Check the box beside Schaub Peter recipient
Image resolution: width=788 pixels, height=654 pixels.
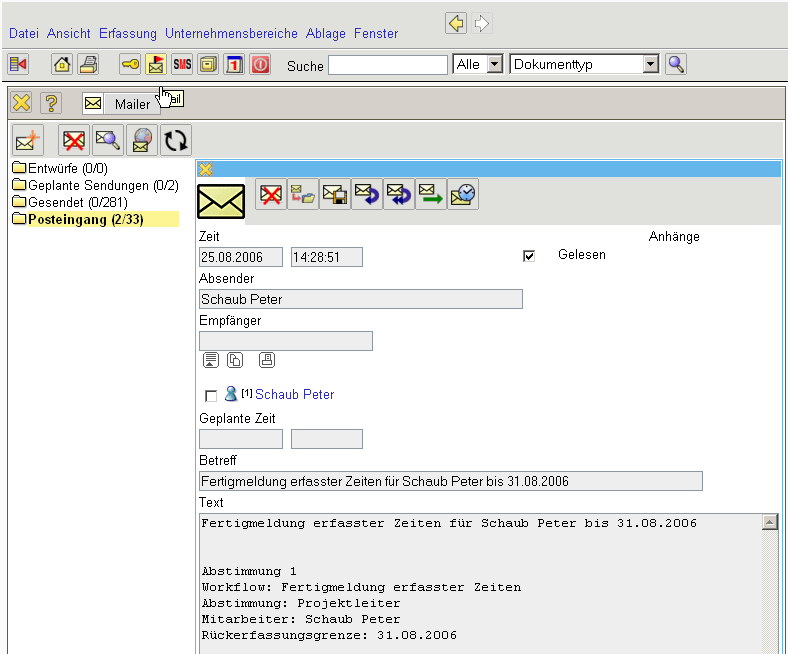[x=210, y=396]
